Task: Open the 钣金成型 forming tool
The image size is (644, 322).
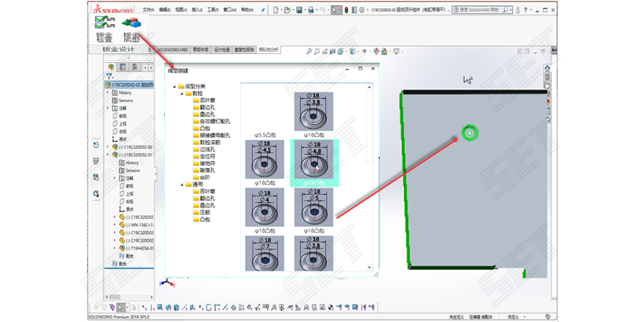Action: click(131, 29)
